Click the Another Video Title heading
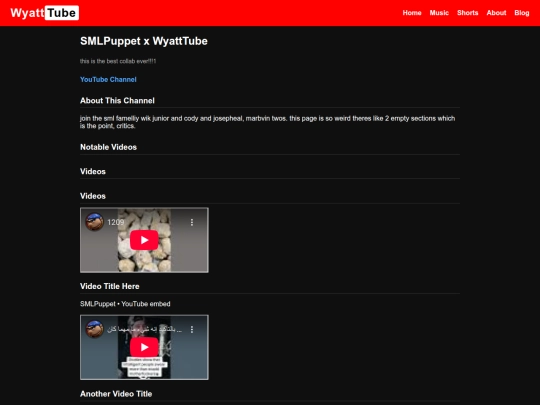 [x=116, y=394]
